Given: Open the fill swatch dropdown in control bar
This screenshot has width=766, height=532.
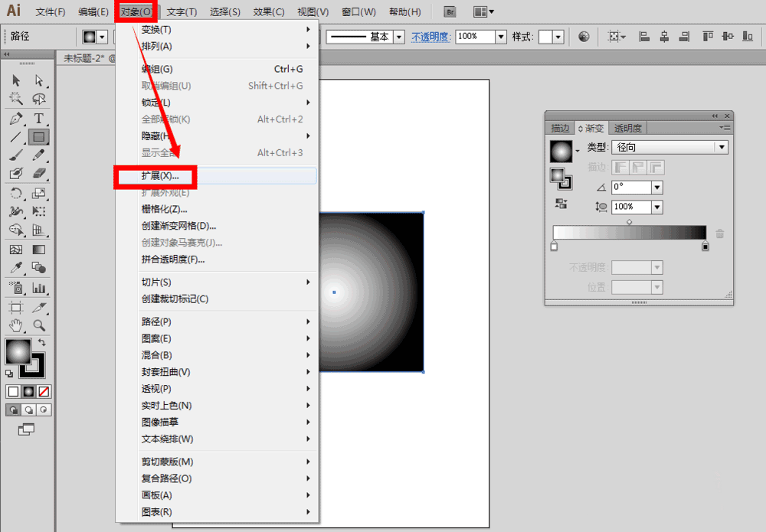Looking at the screenshot, I should click(102, 37).
